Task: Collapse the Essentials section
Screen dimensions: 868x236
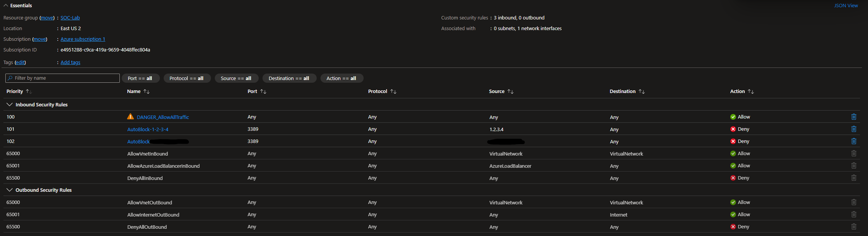Action: [6, 5]
